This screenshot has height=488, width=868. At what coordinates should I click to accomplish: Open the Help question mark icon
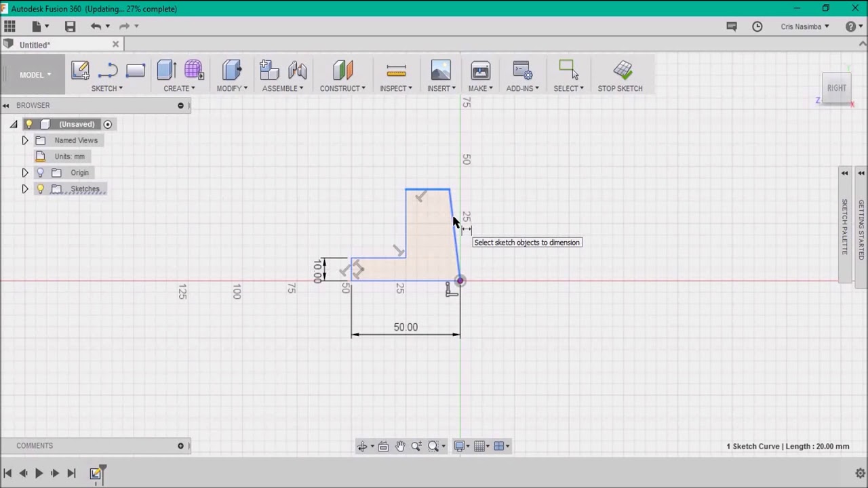pos(850,26)
